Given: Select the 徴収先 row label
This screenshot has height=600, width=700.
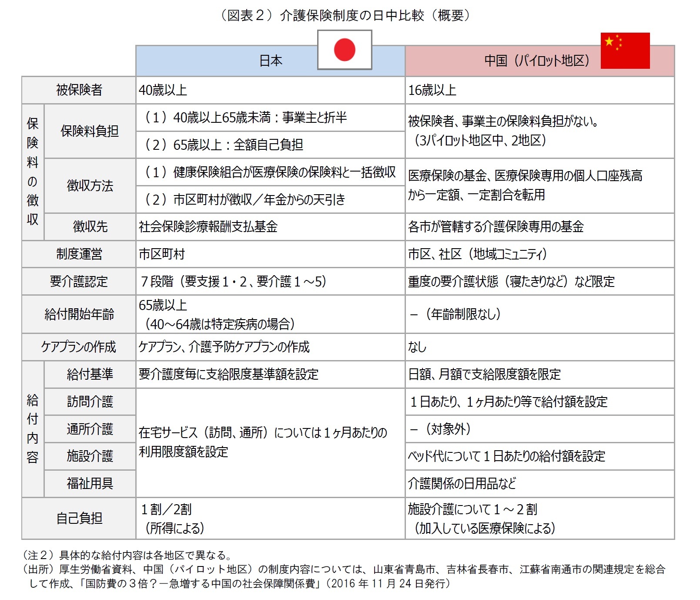Looking at the screenshot, I should click(x=90, y=227).
